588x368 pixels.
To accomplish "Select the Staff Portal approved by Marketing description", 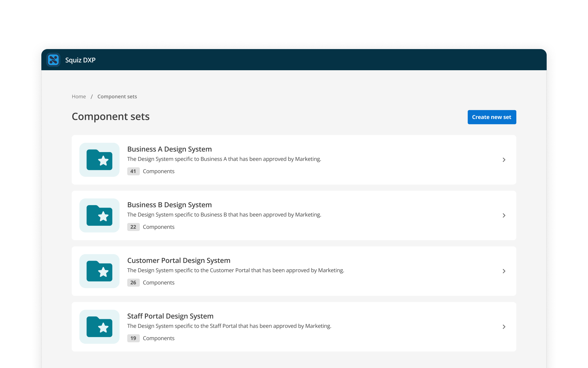I will [229, 326].
